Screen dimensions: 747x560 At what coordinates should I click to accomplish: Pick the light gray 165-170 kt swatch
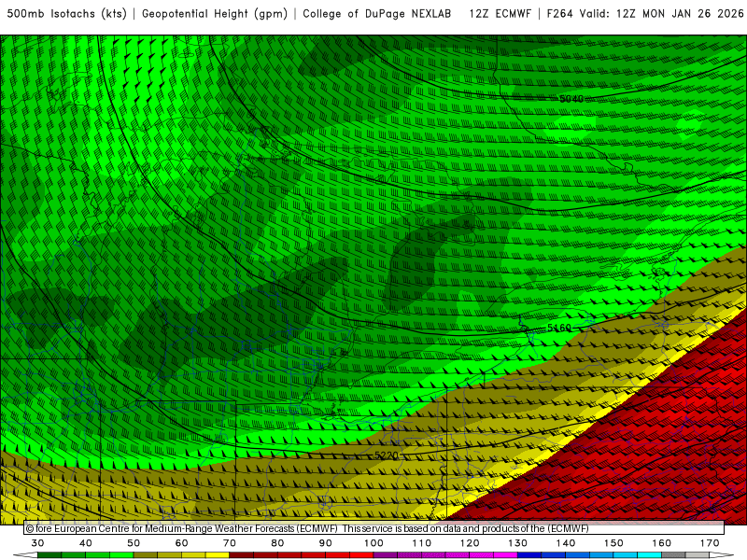point(698,555)
